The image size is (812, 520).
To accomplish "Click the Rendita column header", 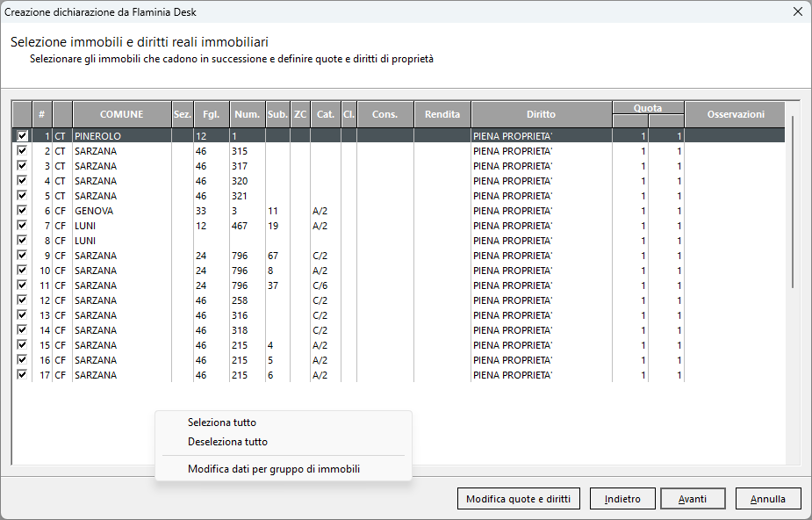I will pyautogui.click(x=442, y=114).
